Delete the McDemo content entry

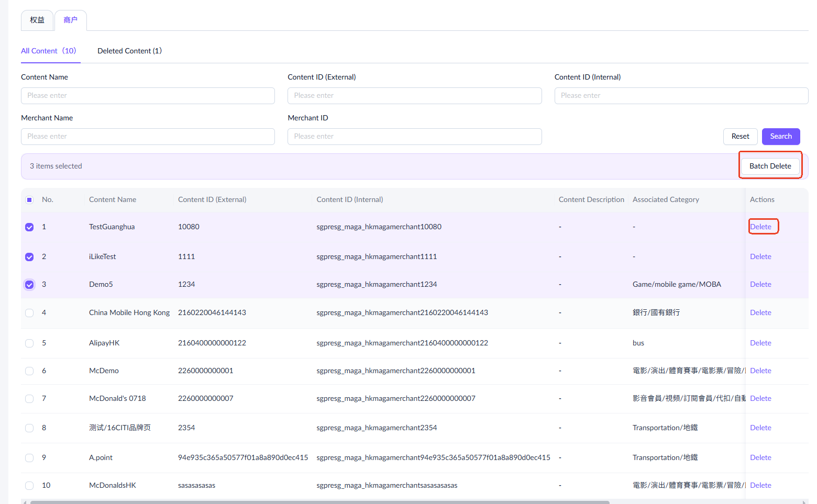[760, 371]
